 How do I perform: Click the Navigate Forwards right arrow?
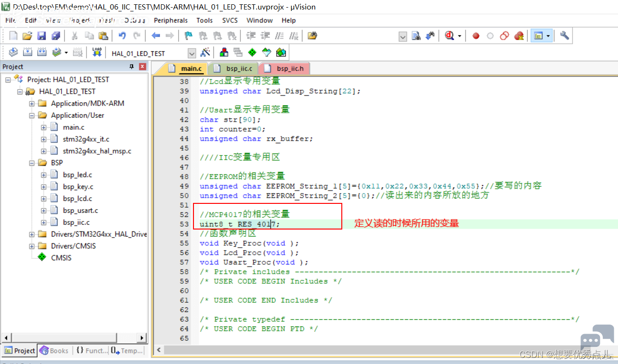pyautogui.click(x=170, y=36)
